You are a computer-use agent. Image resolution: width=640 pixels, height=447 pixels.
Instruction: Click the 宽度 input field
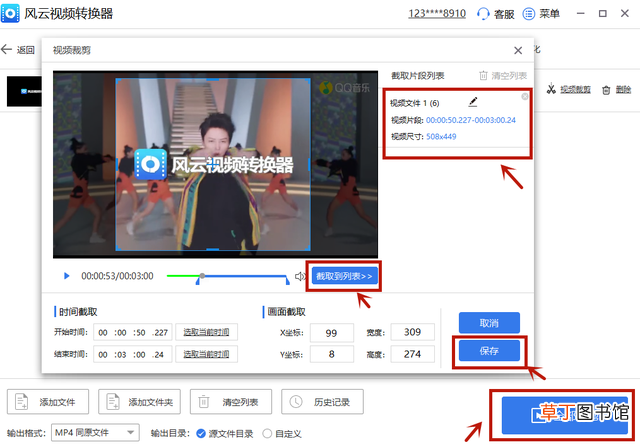(x=412, y=332)
